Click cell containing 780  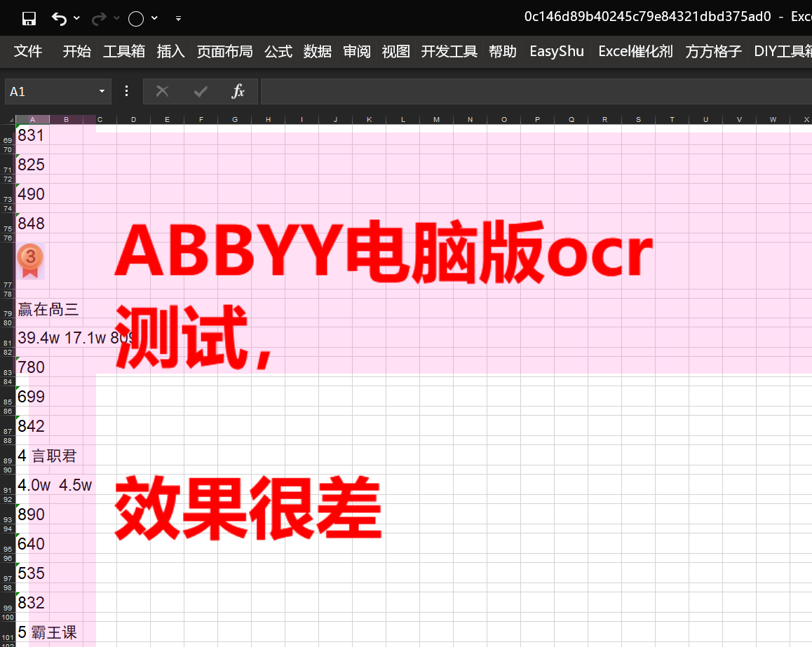[x=33, y=367]
